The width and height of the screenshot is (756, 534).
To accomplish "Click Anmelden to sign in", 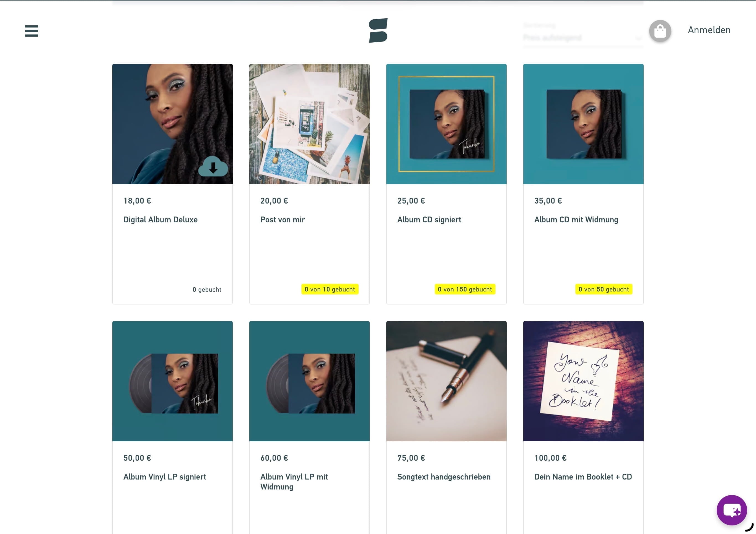I will tap(709, 30).
